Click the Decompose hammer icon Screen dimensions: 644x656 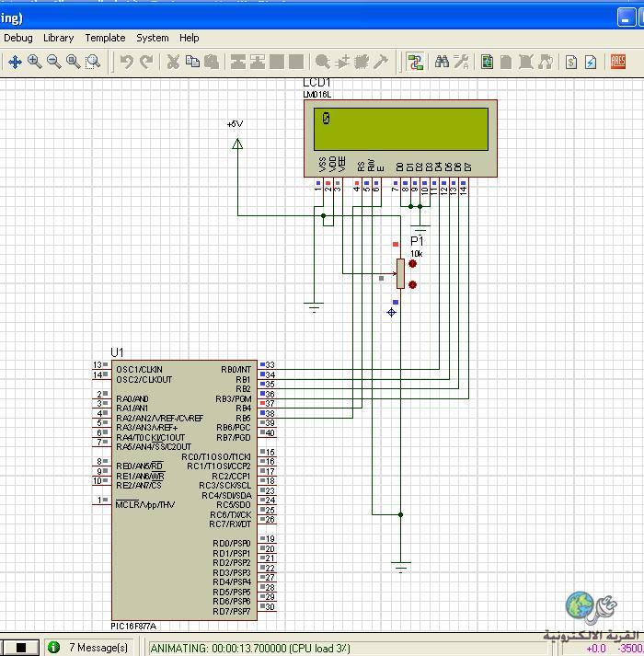pos(381,62)
